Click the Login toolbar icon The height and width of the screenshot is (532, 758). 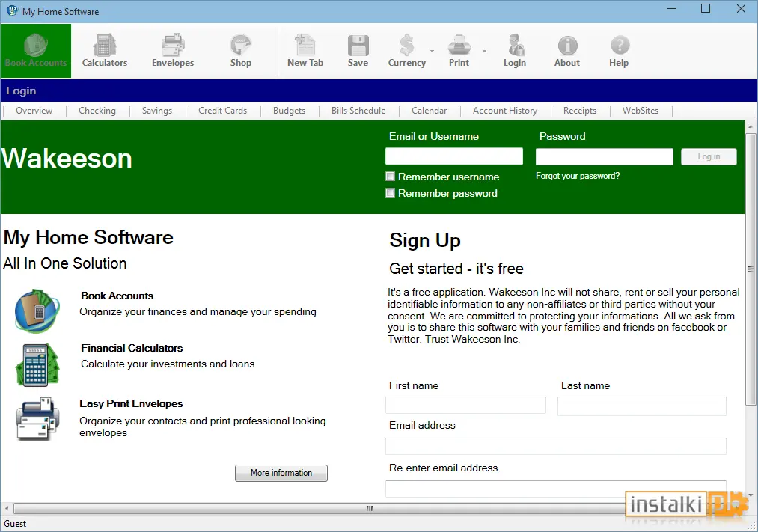click(514, 51)
